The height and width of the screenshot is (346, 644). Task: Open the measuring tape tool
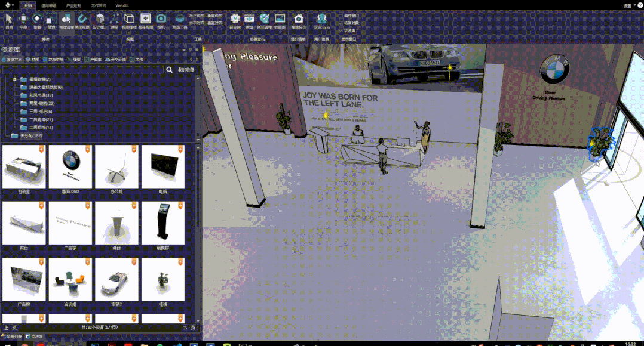179,18
